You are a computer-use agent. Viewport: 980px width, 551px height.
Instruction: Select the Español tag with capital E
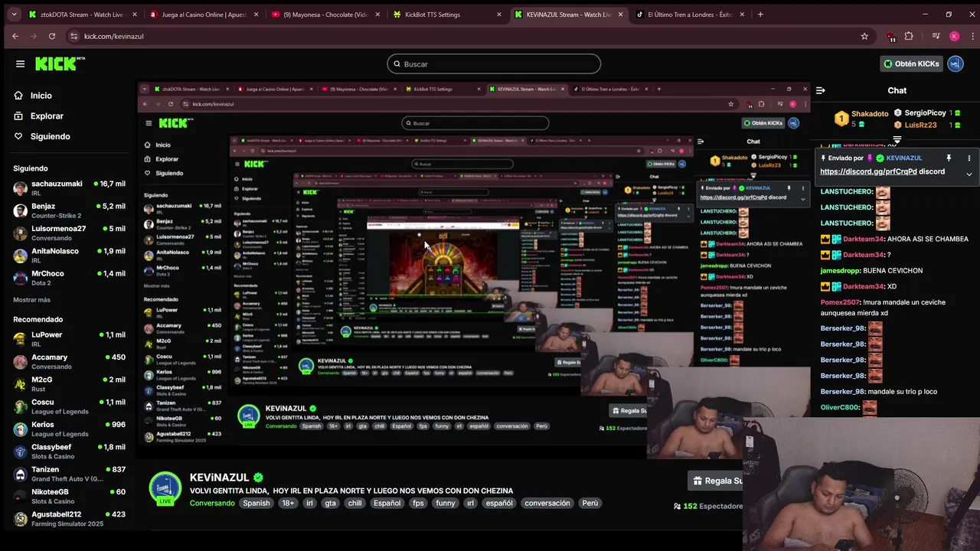tap(387, 503)
